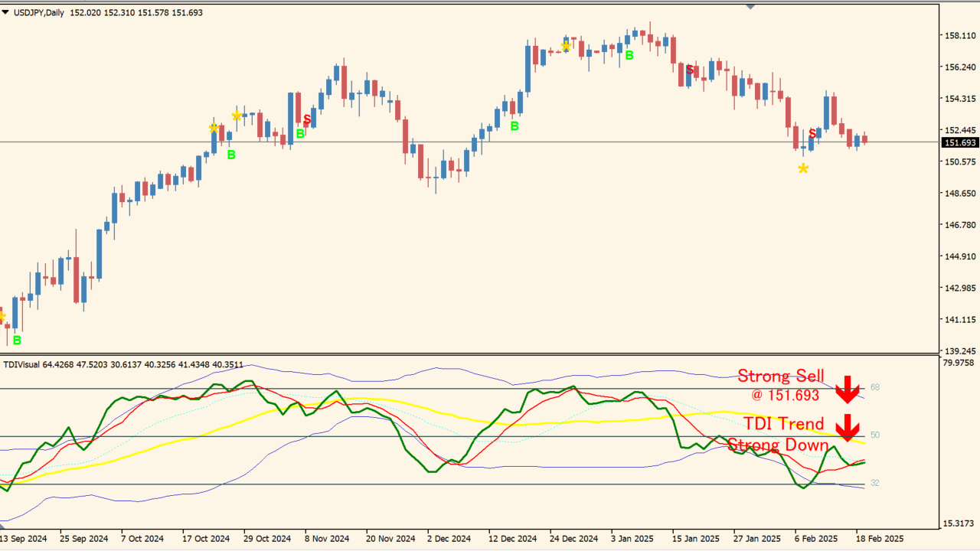Click the 144.910 price scale label

coord(961,256)
